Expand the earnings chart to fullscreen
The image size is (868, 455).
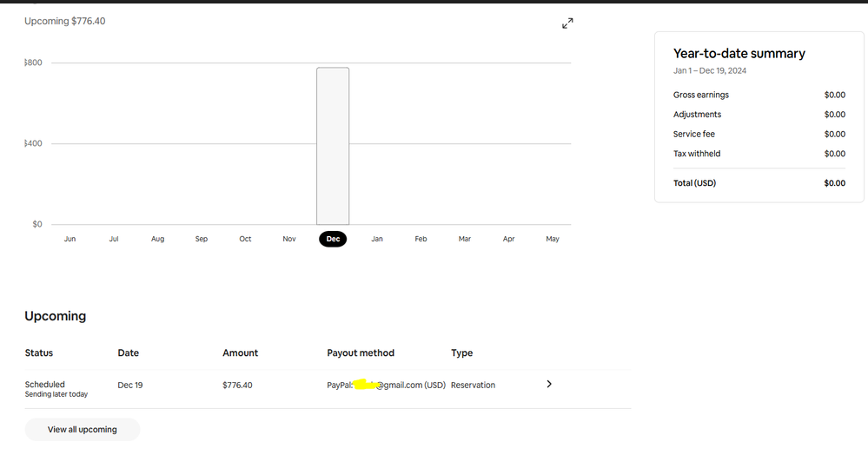point(567,23)
